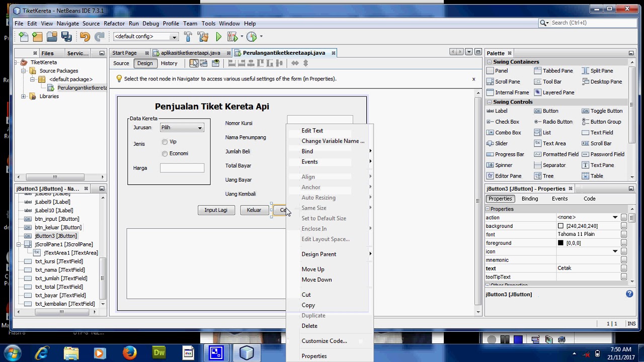Open the Refactor menu

pos(114,24)
